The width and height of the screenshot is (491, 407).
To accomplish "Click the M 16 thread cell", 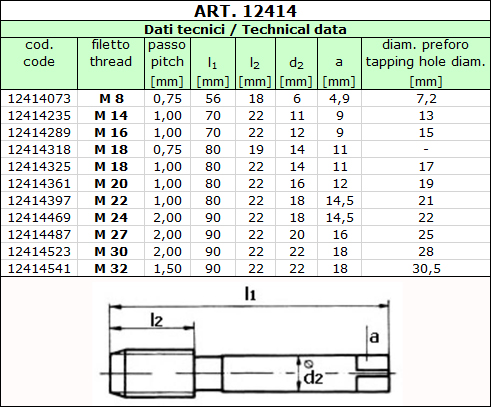I will coord(111,133).
